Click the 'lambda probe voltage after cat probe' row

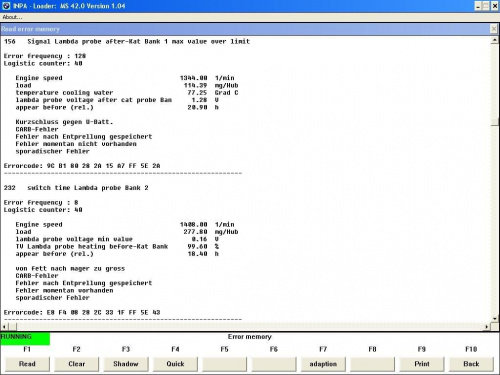coord(117,100)
